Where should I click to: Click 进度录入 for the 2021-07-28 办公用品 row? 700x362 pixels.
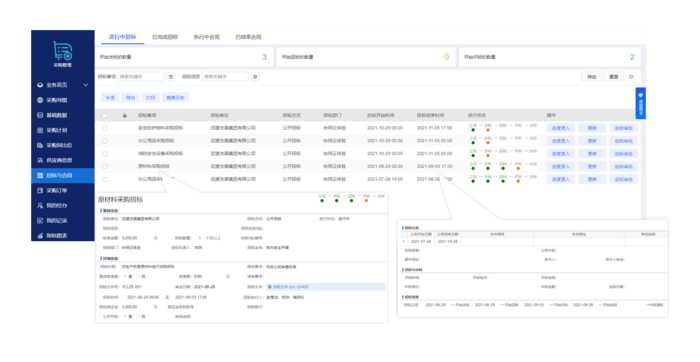561,179
